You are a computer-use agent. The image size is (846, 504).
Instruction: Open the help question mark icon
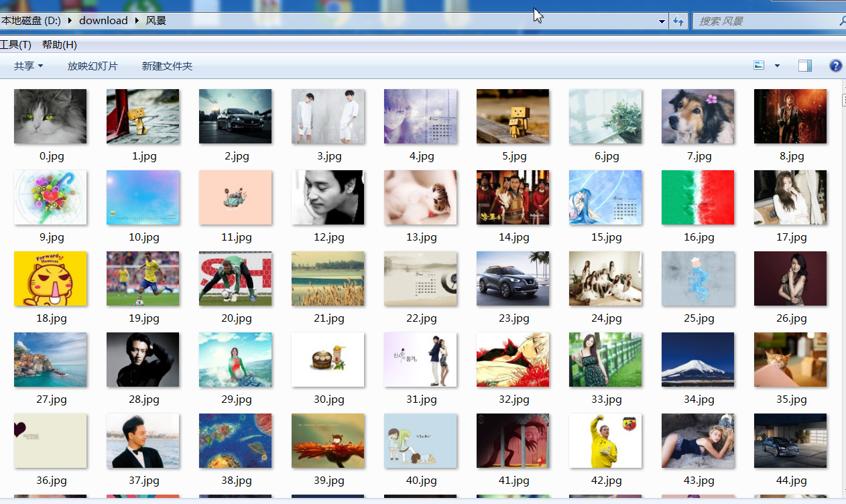(835, 66)
